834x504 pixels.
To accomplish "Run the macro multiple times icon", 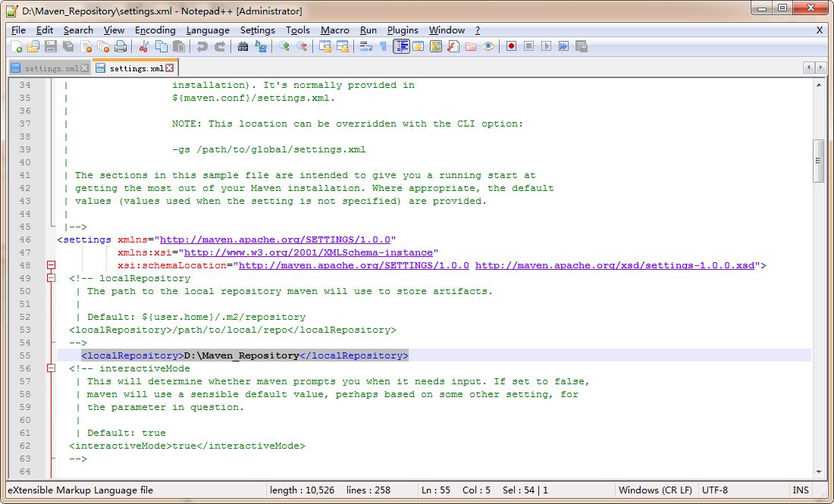I will click(564, 47).
